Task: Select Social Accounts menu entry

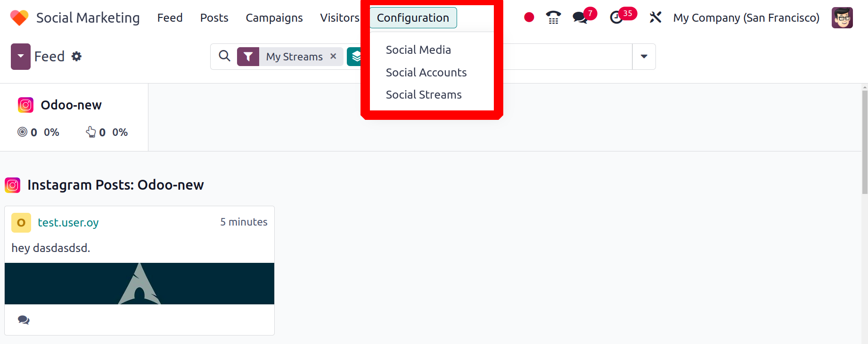Action: [426, 72]
